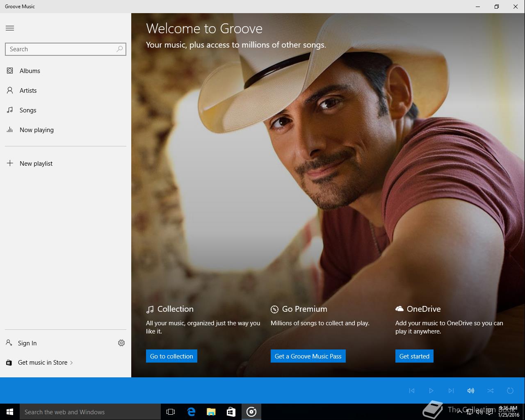Skip to previous track
This screenshot has height=420, width=525.
(x=412, y=390)
